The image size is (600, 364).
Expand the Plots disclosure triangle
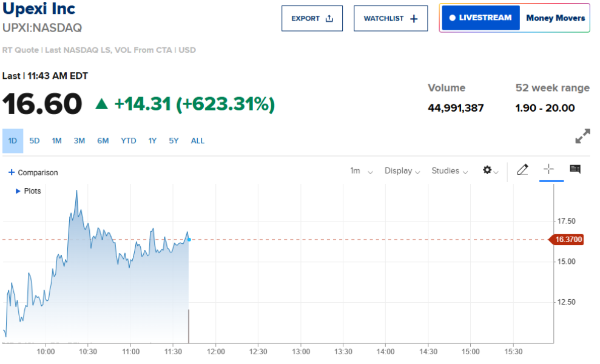tap(18, 191)
